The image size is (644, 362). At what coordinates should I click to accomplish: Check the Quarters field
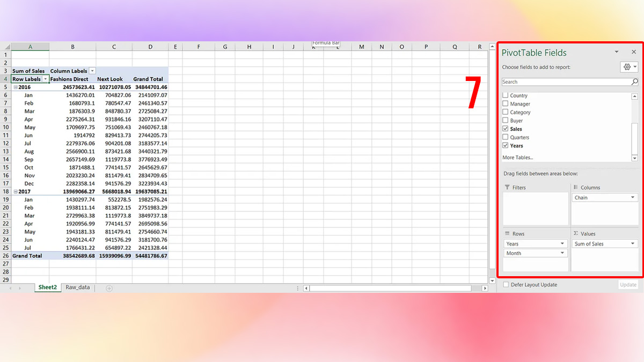coord(506,137)
